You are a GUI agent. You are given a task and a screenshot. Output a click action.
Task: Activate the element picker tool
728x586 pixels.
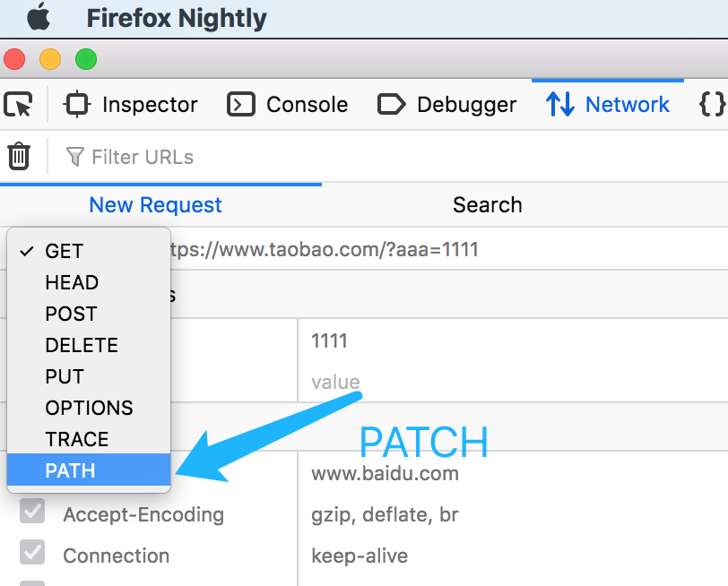18,104
